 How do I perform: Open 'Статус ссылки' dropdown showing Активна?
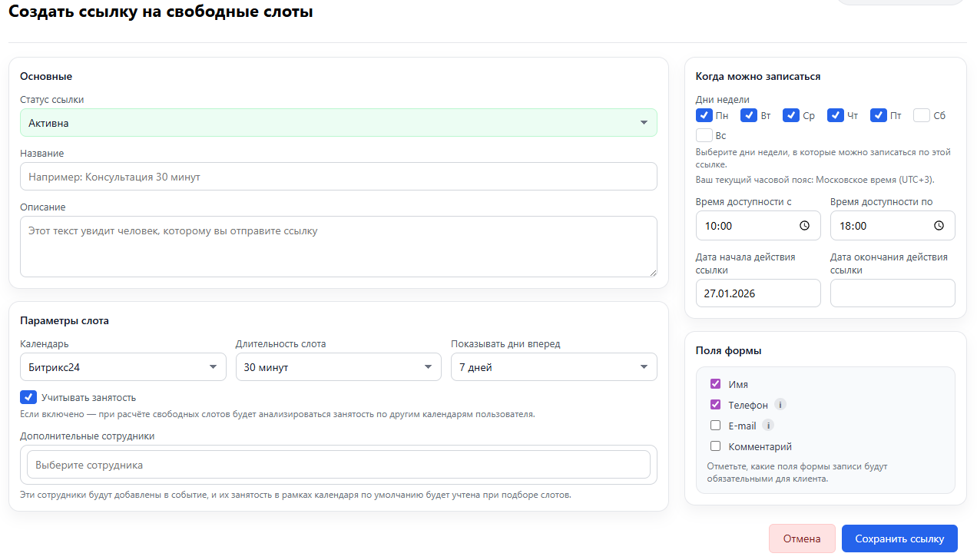tap(338, 123)
